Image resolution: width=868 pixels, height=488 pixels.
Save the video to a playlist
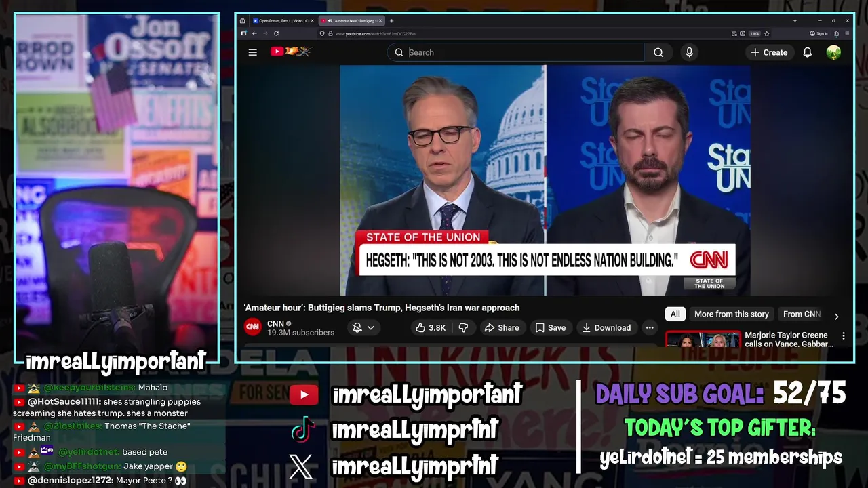pyautogui.click(x=550, y=327)
